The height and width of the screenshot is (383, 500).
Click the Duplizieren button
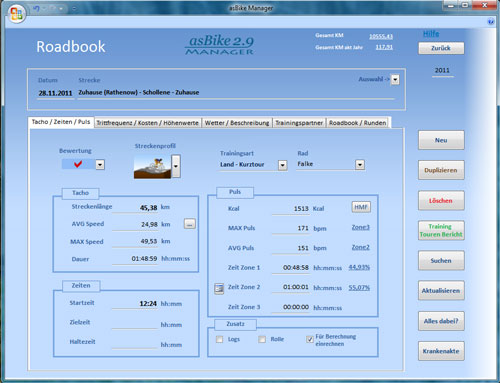tap(441, 170)
